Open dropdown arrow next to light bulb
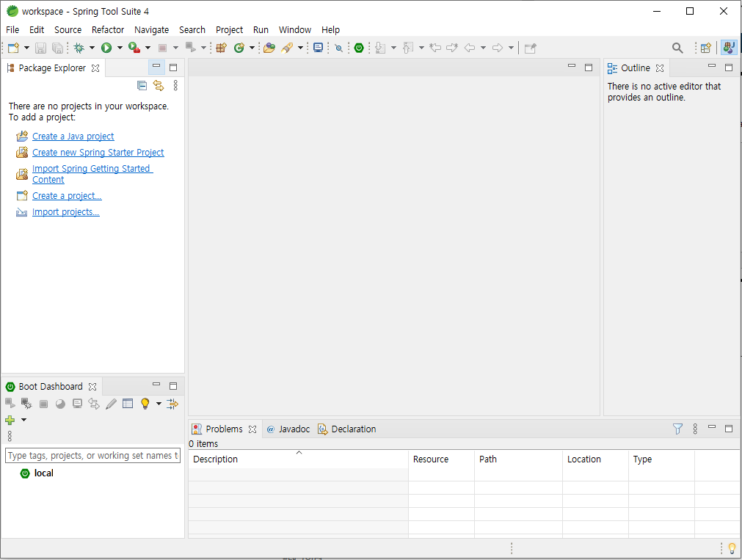 point(159,404)
